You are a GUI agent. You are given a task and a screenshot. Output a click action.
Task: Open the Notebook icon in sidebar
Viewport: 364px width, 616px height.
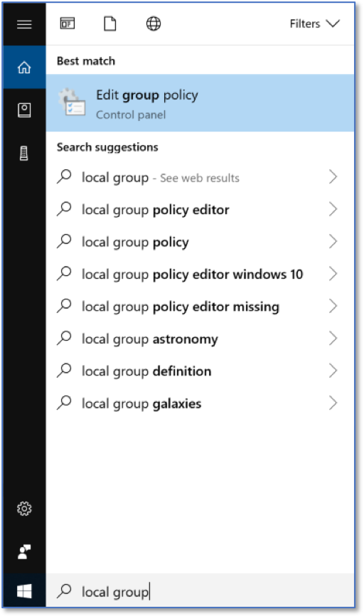24,110
